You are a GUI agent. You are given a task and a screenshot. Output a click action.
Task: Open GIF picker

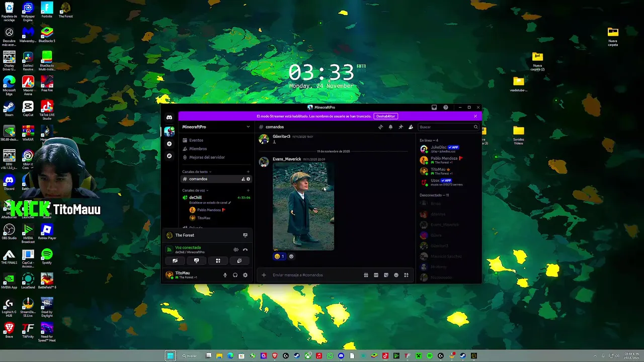point(376,275)
